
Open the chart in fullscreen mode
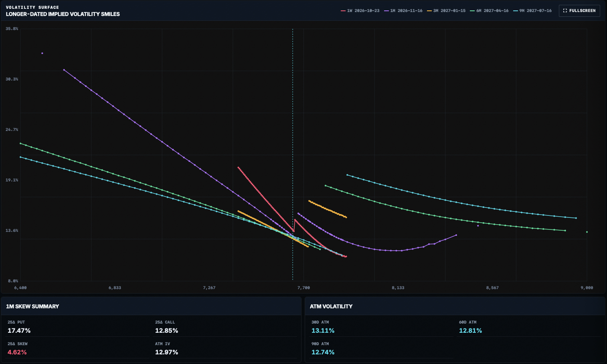[579, 10]
